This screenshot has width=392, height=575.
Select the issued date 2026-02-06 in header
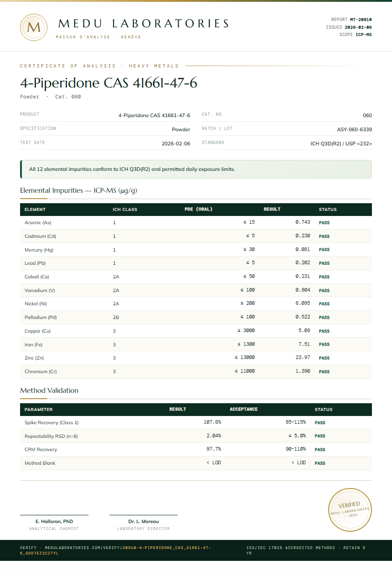pyautogui.click(x=358, y=27)
